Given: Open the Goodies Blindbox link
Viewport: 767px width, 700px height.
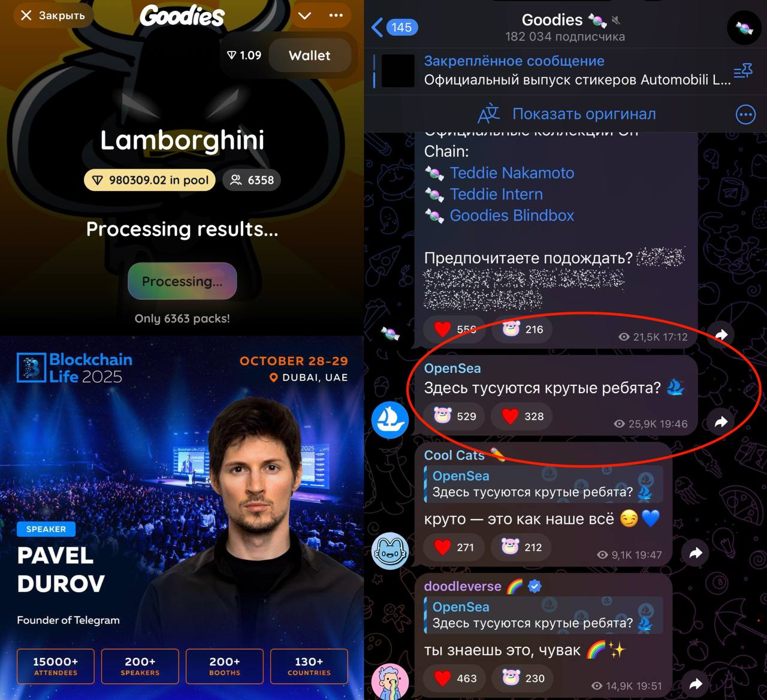Looking at the screenshot, I should pos(512,216).
